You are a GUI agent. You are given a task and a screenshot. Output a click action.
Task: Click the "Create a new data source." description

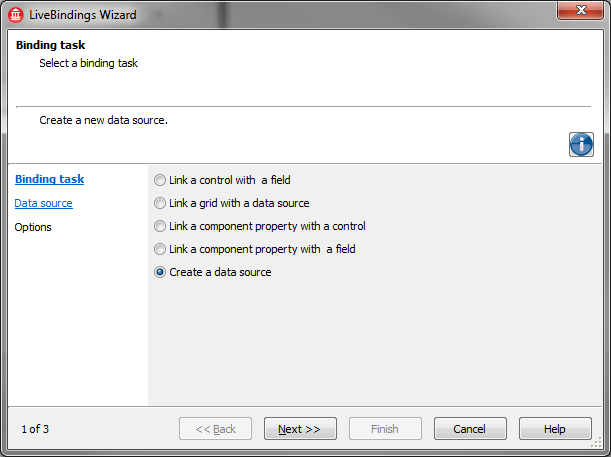pos(103,120)
